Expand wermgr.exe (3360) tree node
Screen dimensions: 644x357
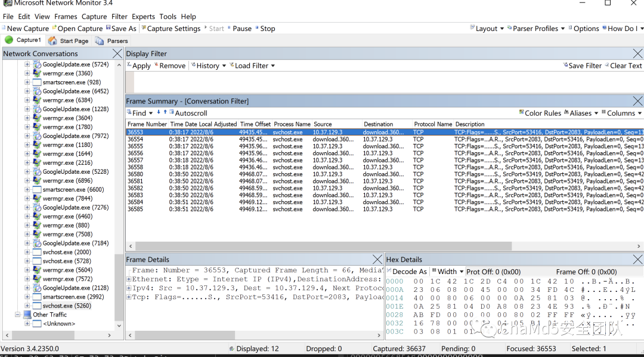27,73
